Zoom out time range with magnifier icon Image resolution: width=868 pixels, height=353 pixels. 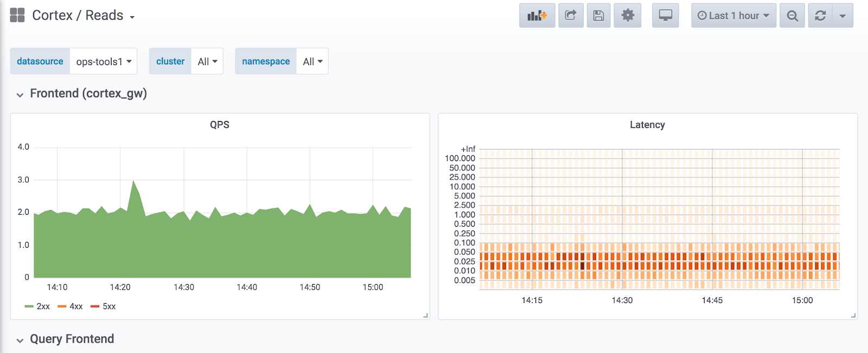792,16
